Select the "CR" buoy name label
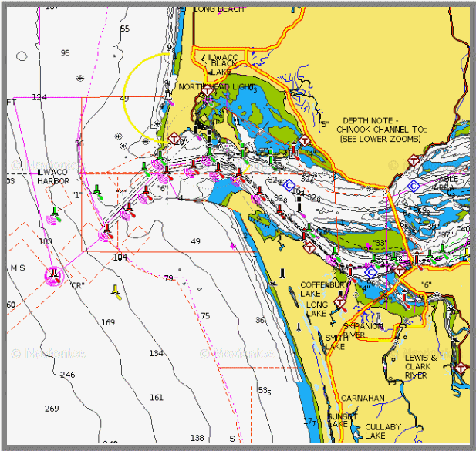This screenshot has height=451, width=476. pyautogui.click(x=76, y=285)
